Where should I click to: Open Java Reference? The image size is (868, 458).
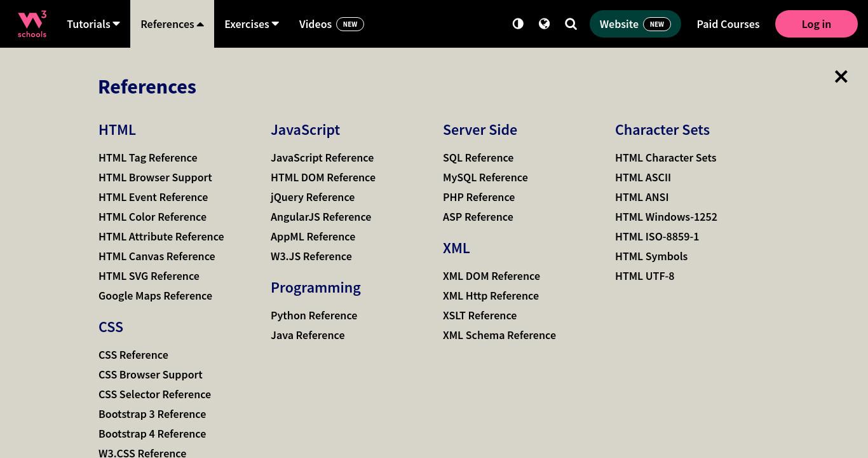(x=308, y=335)
